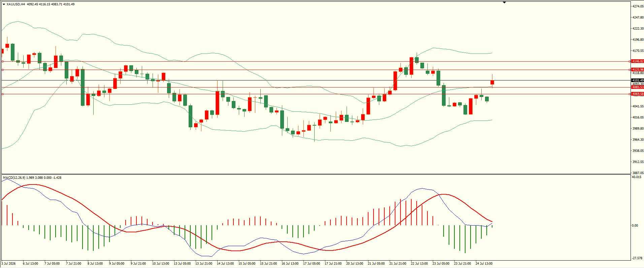Screen dimensions: 644x268
Task: Click the latest red candle at the chart's right edge
Action: pyautogui.click(x=492, y=82)
